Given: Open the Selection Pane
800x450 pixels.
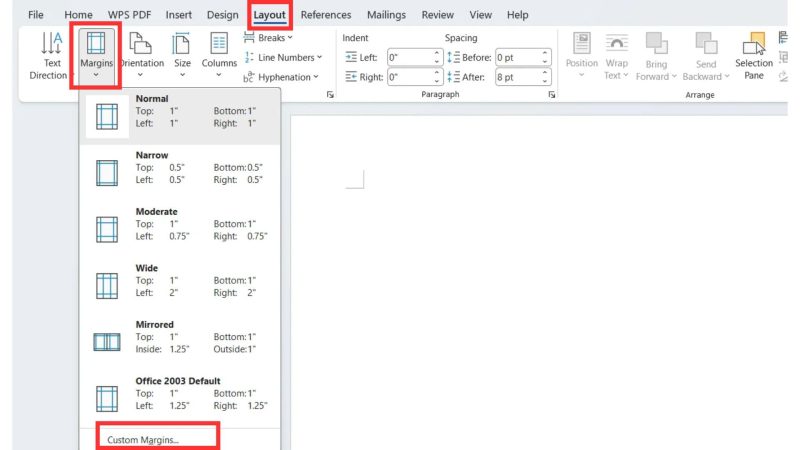Looking at the screenshot, I should click(x=754, y=56).
